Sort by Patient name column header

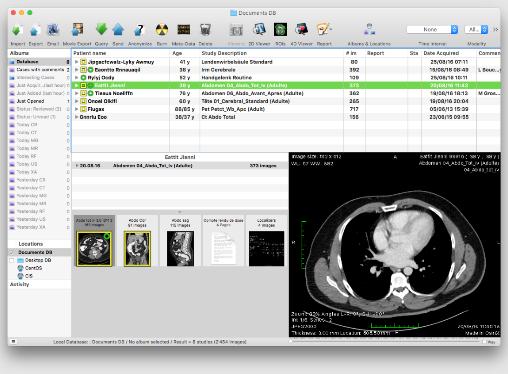click(121, 53)
